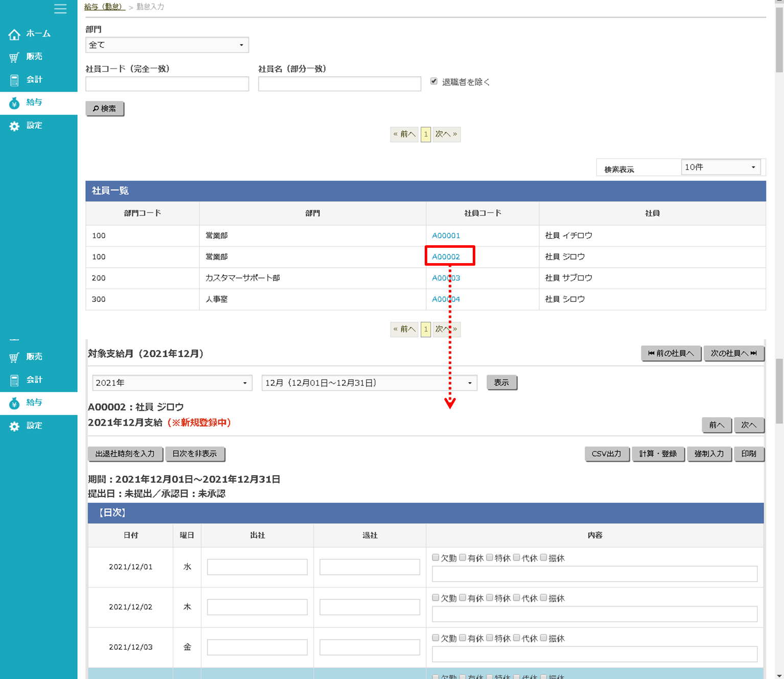Check 欠勤 for 2021/12/01
This screenshot has width=784, height=679.
(x=435, y=557)
